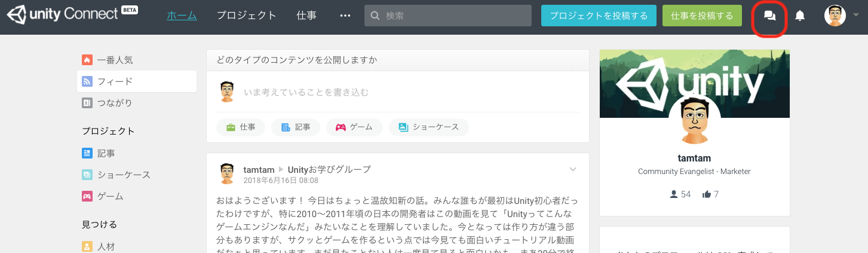Open 人材 under 見つける
This screenshot has height=253, width=868.
[x=137, y=246]
